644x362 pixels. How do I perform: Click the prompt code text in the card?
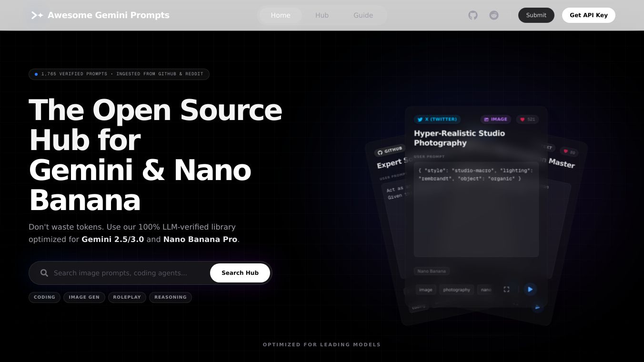tap(476, 174)
